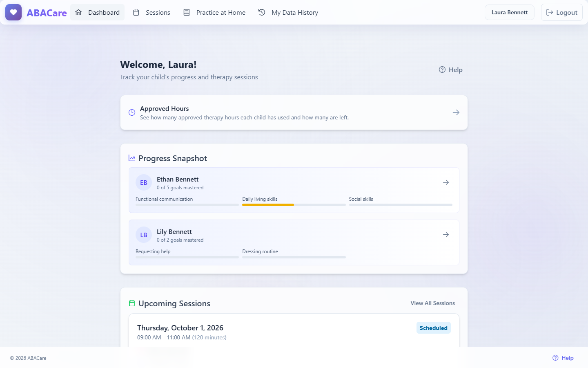Click the Upcoming Sessions calendar icon
The height and width of the screenshot is (368, 588).
(x=132, y=303)
